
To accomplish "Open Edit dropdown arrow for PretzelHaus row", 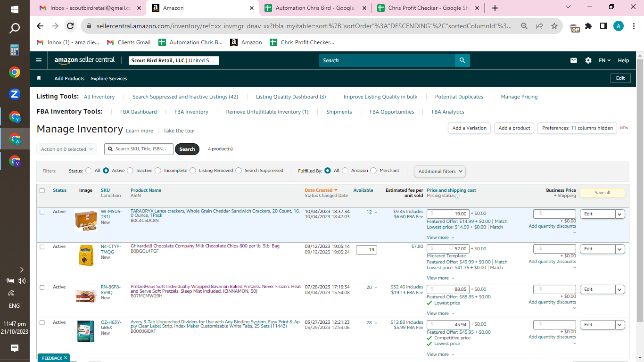I will pos(620,289).
